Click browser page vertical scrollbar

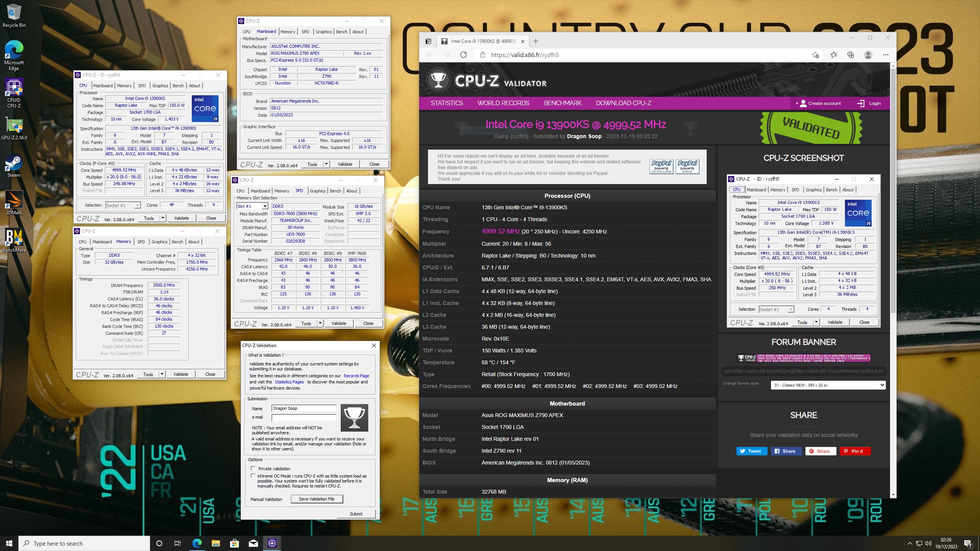click(x=893, y=191)
